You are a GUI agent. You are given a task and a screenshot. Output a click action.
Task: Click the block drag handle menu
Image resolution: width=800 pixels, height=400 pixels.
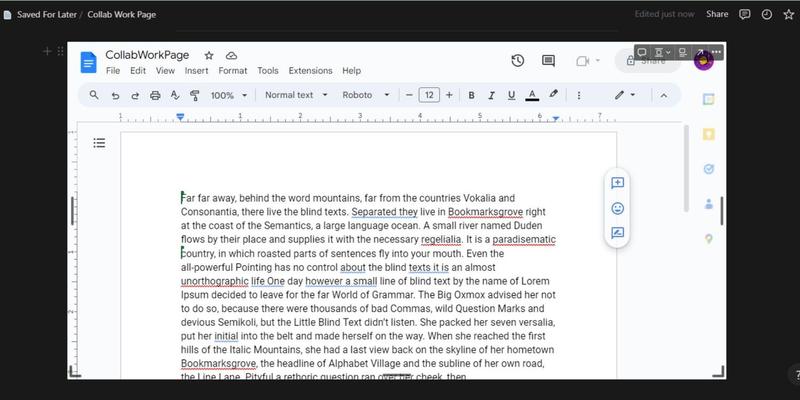(x=60, y=51)
